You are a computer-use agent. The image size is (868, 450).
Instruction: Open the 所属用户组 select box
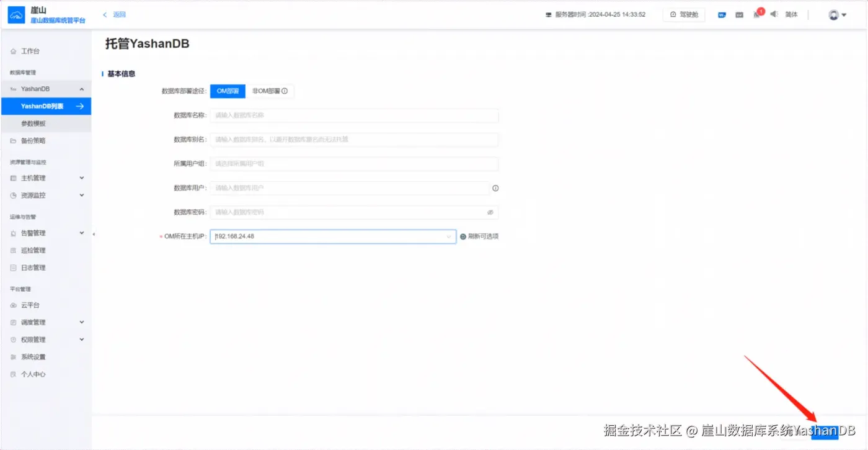tap(354, 164)
